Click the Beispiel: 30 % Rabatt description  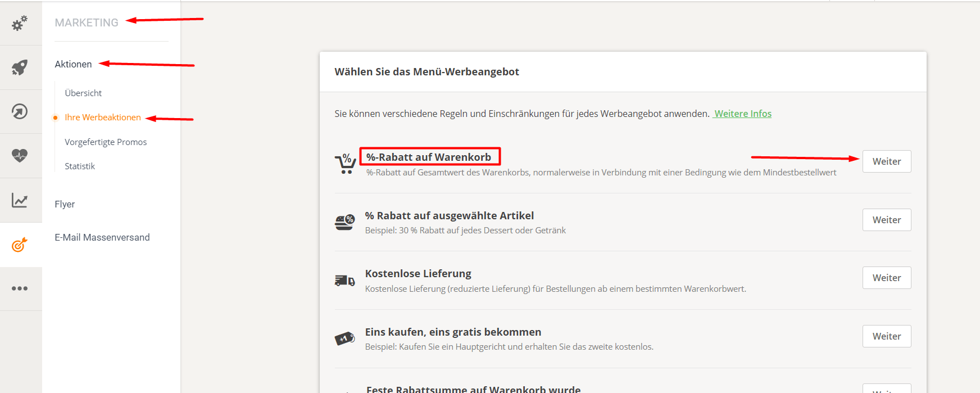(465, 231)
